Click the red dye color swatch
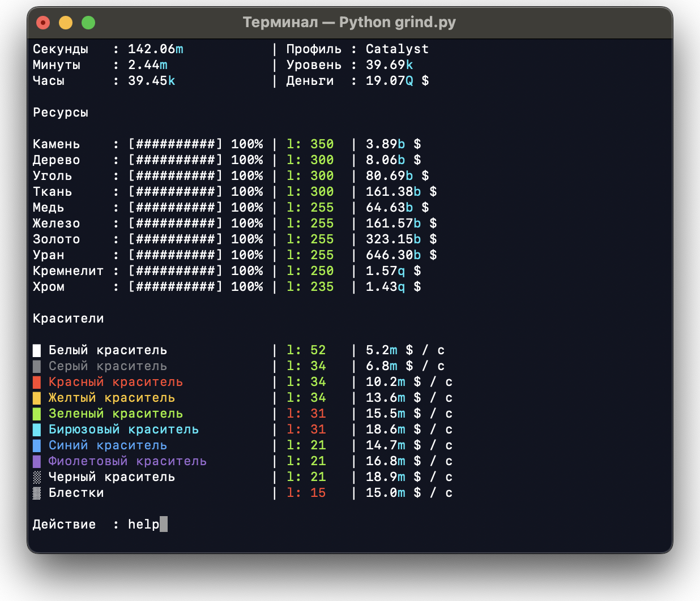 click(x=37, y=382)
